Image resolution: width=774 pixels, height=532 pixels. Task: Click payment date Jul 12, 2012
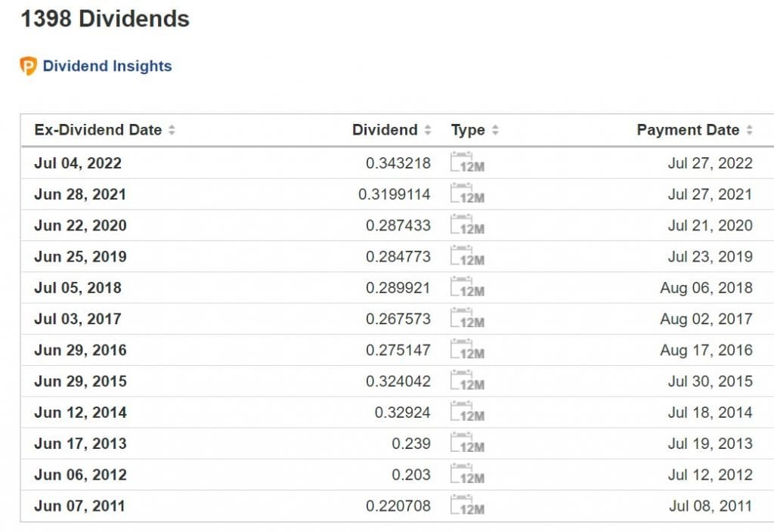click(x=711, y=475)
